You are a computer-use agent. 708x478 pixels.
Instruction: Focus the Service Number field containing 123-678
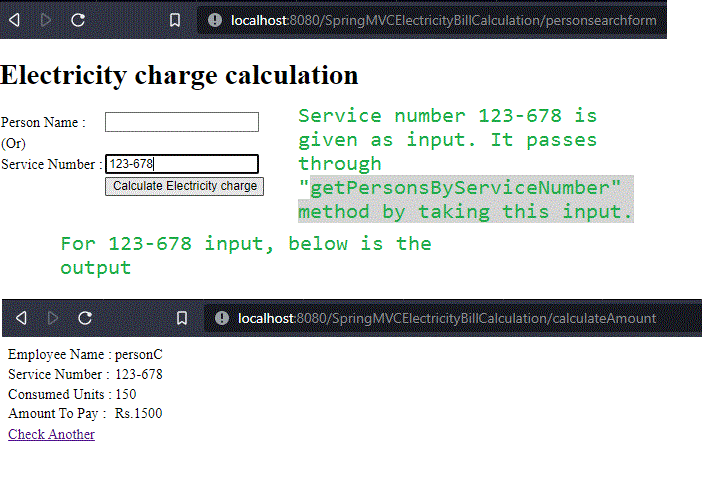(182, 164)
